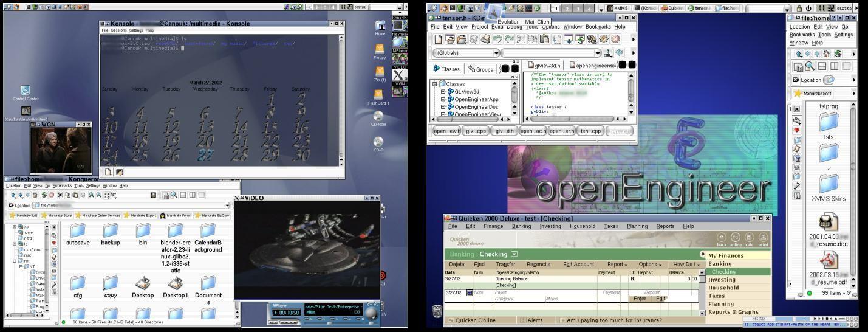
Task: Click the undo arrow in KDevelop toolbar
Action: [x=497, y=39]
